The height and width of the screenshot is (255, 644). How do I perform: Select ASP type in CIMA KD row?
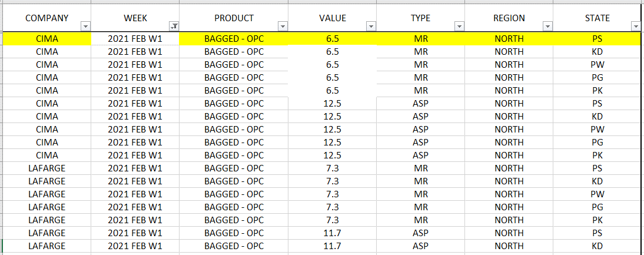(x=420, y=117)
